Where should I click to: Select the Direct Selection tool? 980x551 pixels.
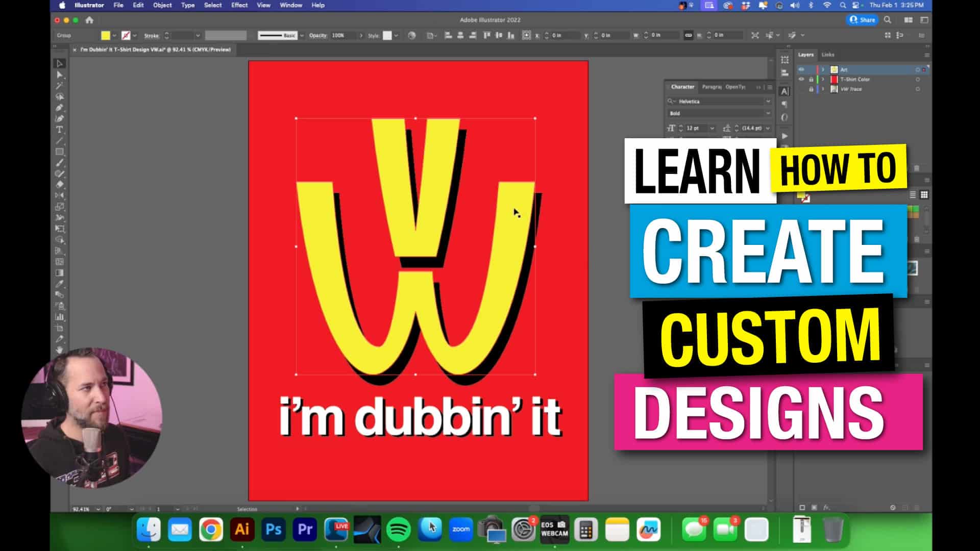[x=59, y=74]
